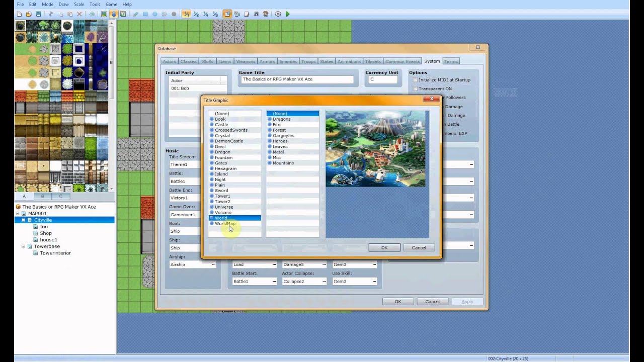
Task: Select the Ellipse draw tool
Action: point(155,14)
